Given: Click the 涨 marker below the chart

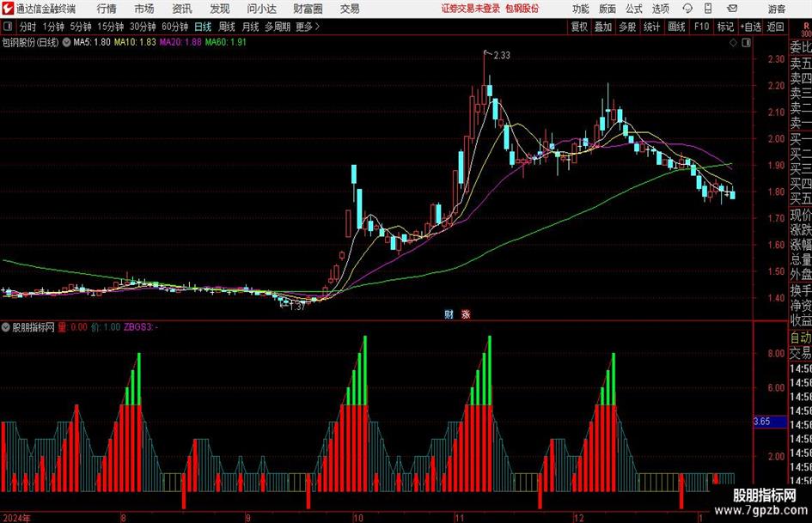Looking at the screenshot, I should (466, 313).
